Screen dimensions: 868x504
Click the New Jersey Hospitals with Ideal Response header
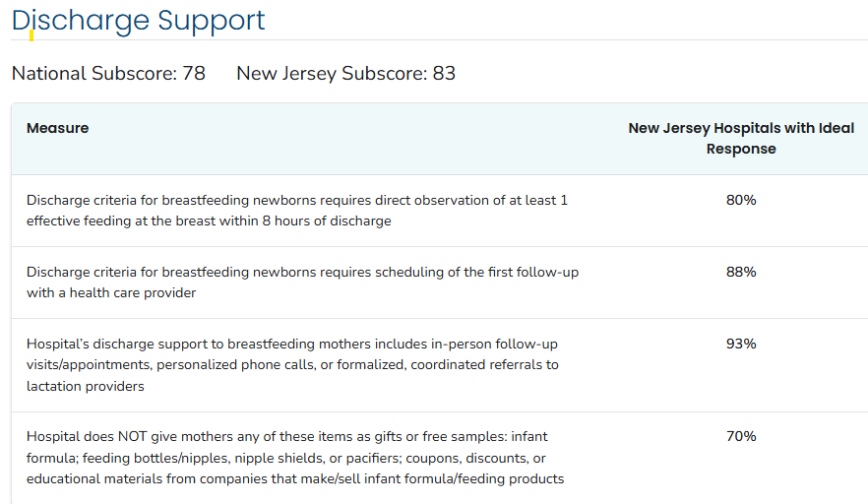tap(740, 139)
